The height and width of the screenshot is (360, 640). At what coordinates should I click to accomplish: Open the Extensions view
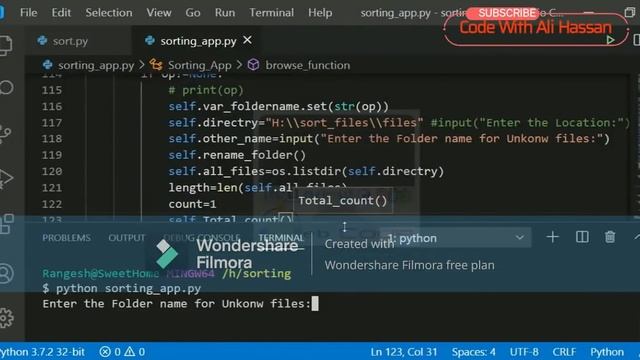[7, 224]
